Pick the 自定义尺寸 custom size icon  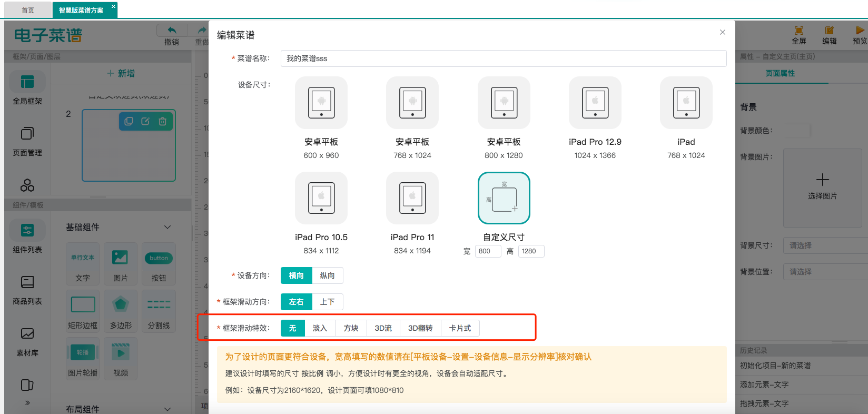(504, 198)
